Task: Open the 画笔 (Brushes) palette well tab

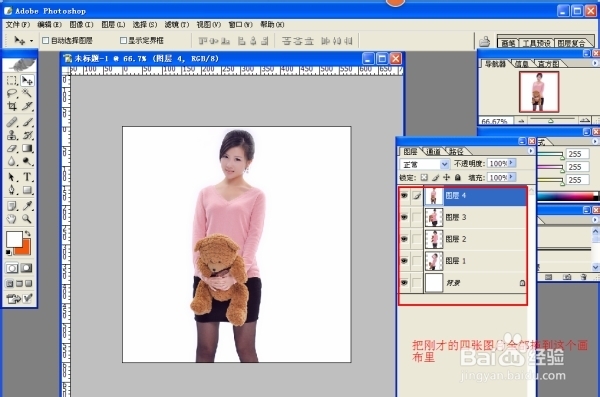Action: click(x=508, y=43)
